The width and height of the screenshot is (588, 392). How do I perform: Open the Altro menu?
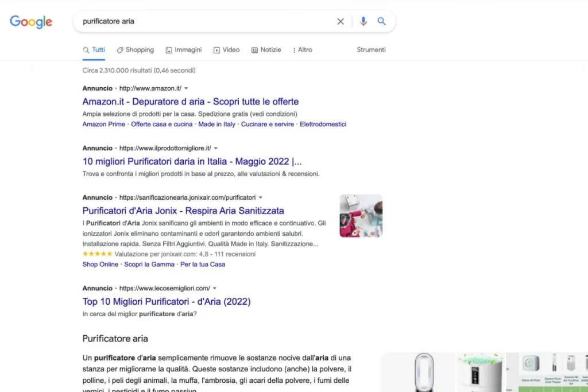302,50
